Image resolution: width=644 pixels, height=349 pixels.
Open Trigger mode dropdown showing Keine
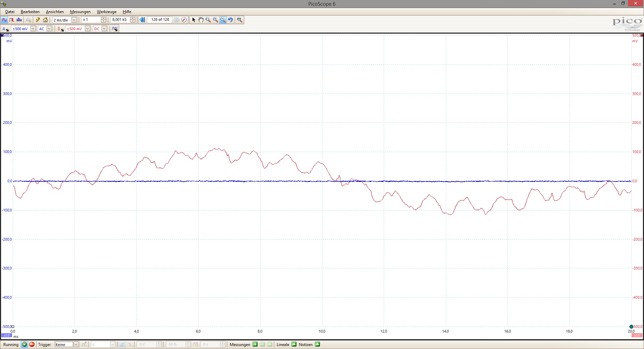point(76,344)
